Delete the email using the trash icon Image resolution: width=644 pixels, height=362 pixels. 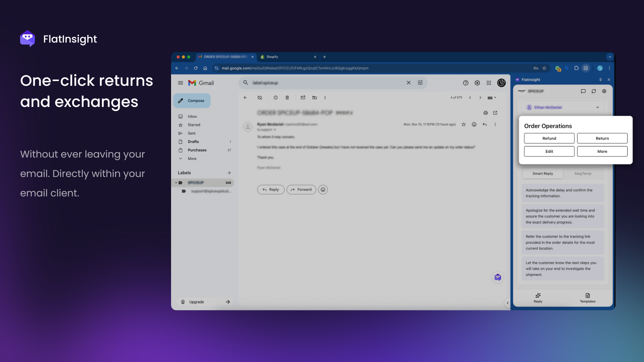[x=287, y=98]
